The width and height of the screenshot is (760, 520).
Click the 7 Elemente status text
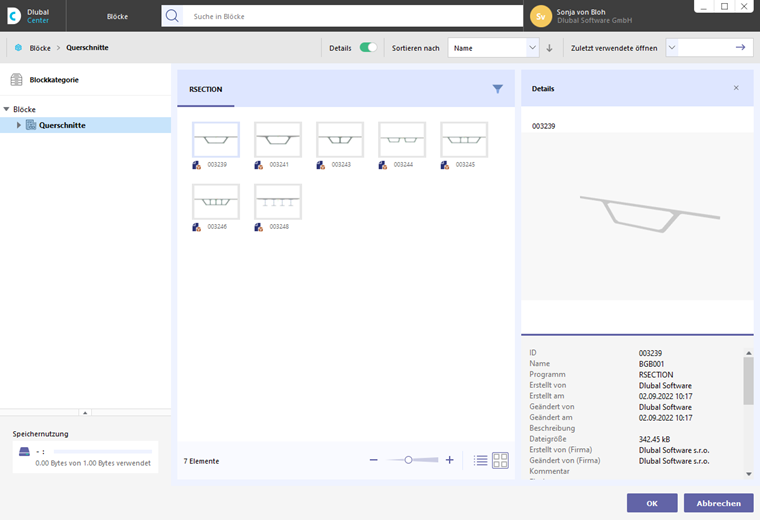[x=201, y=461]
